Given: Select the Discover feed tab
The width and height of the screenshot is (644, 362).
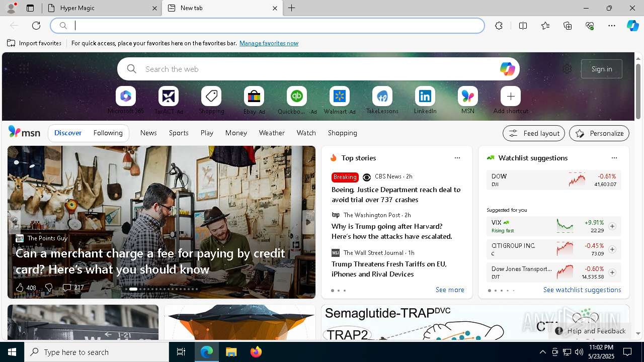Looking at the screenshot, I should [x=68, y=133].
